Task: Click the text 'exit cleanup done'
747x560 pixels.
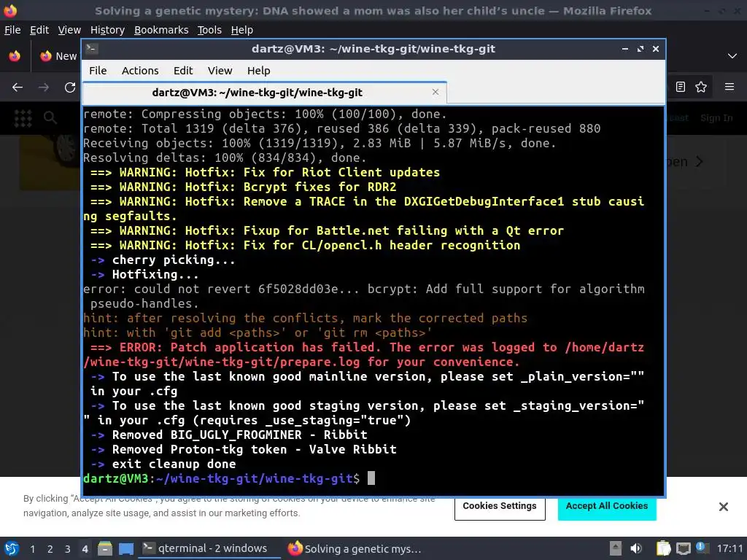Action: [174, 464]
